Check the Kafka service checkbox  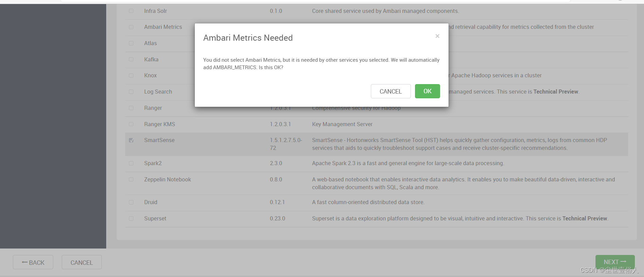click(131, 59)
